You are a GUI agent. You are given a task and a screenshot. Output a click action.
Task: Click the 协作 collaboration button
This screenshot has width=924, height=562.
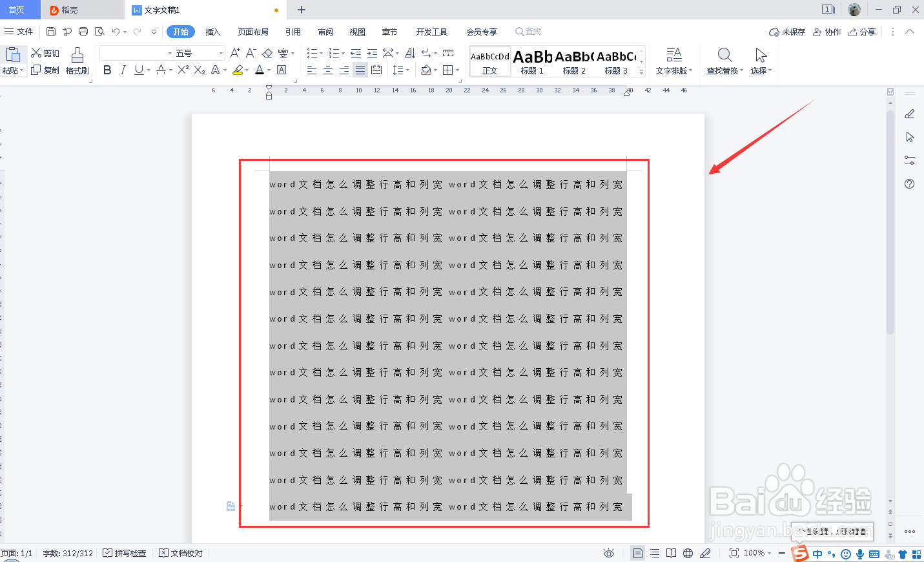pos(826,31)
